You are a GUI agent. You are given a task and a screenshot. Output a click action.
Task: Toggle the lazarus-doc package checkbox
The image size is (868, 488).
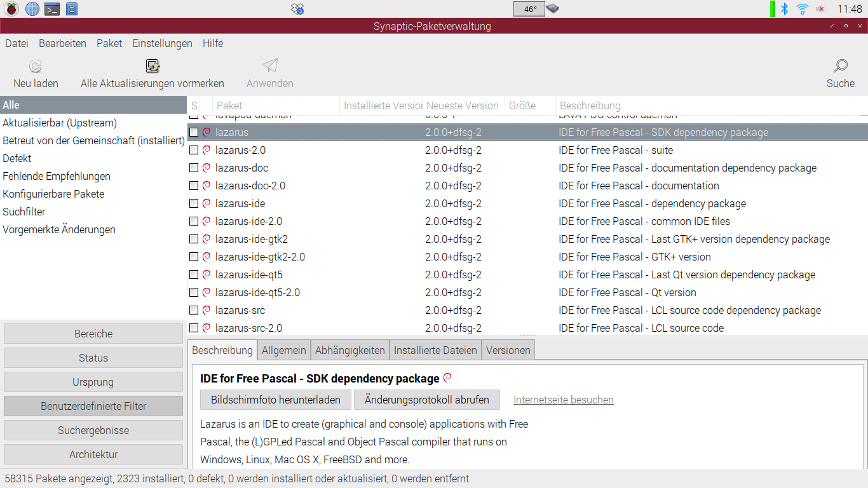pos(194,168)
